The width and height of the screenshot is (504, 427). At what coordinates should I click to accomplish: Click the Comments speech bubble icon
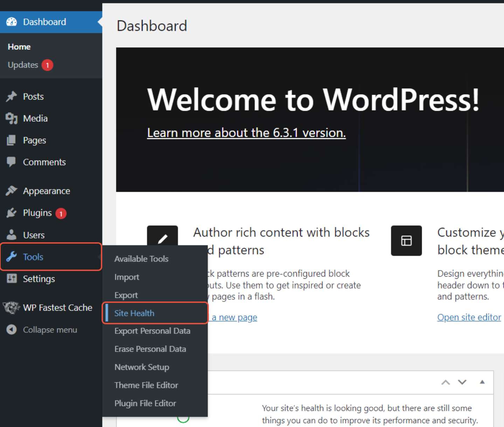click(x=11, y=162)
